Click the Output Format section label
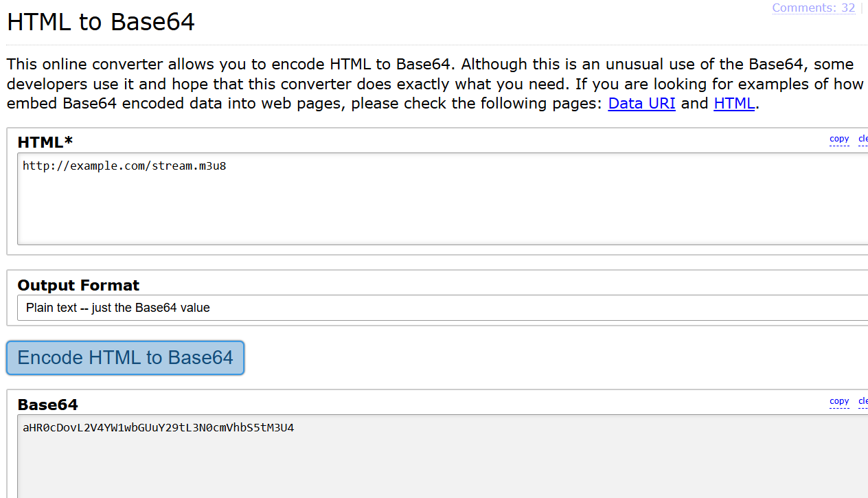The width and height of the screenshot is (868, 498). tap(78, 285)
